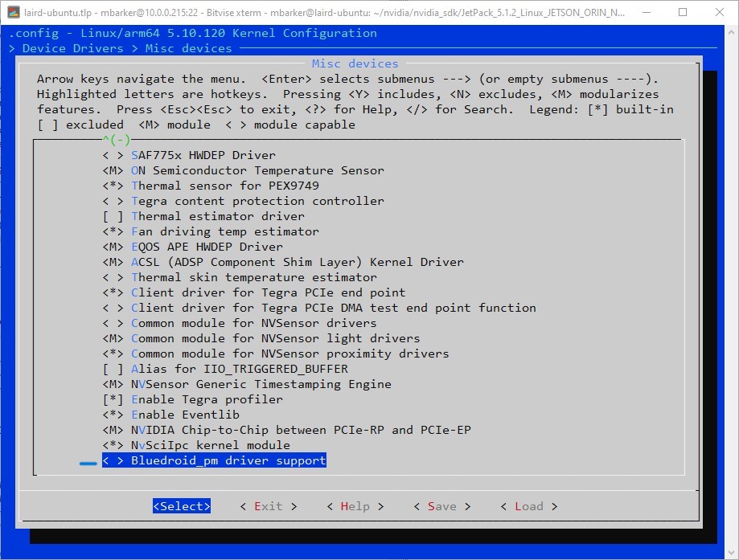The width and height of the screenshot is (739, 560).
Task: Click Misc devices in the breadcrumb path
Action: [188, 48]
